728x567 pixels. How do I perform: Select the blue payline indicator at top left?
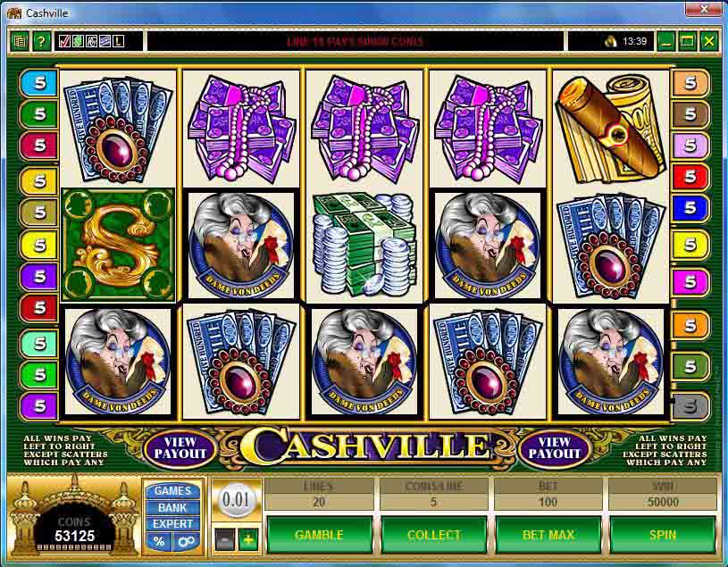pos(39,83)
